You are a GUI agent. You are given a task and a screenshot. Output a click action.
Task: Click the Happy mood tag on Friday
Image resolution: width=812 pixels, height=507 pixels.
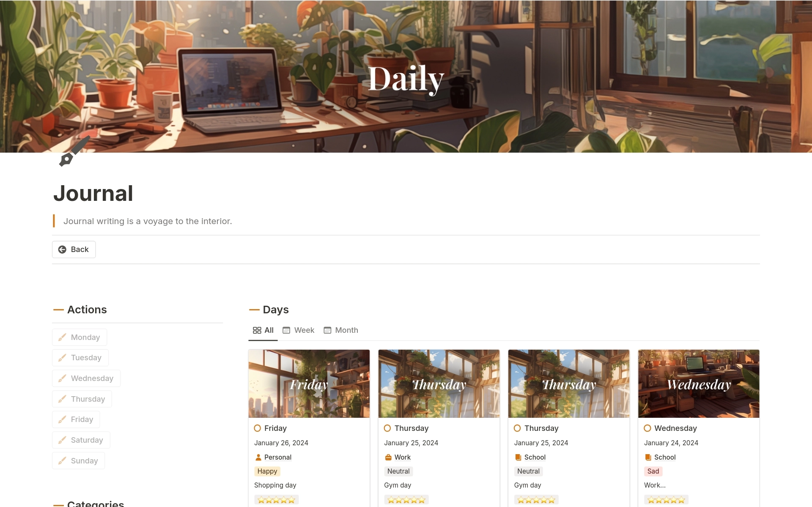coord(267,471)
